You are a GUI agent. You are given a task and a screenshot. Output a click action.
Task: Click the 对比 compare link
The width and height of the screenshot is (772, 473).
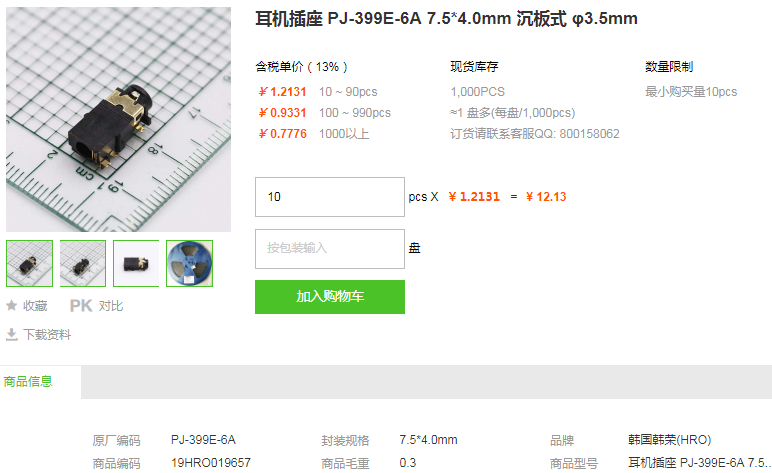pyautogui.click(x=111, y=306)
